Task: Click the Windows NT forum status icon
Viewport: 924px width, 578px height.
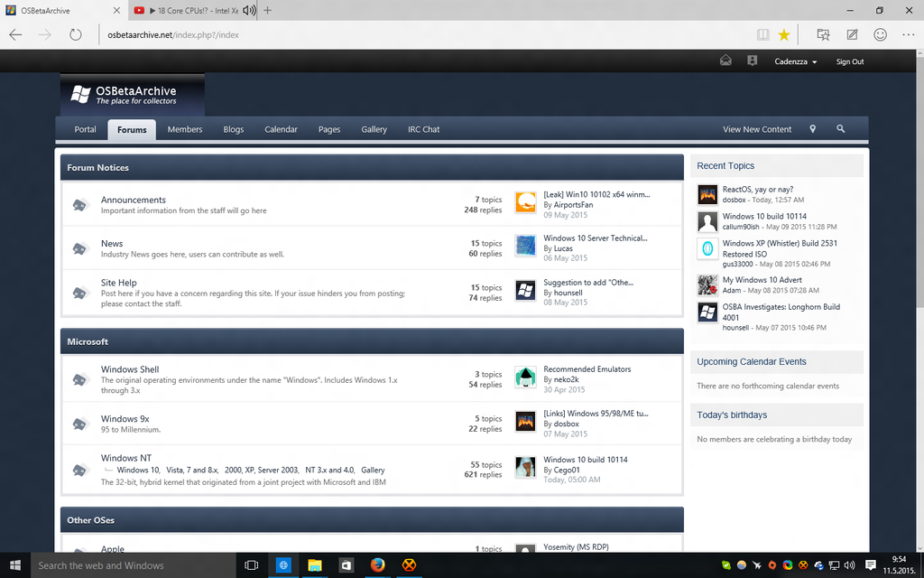Action: [x=79, y=470]
